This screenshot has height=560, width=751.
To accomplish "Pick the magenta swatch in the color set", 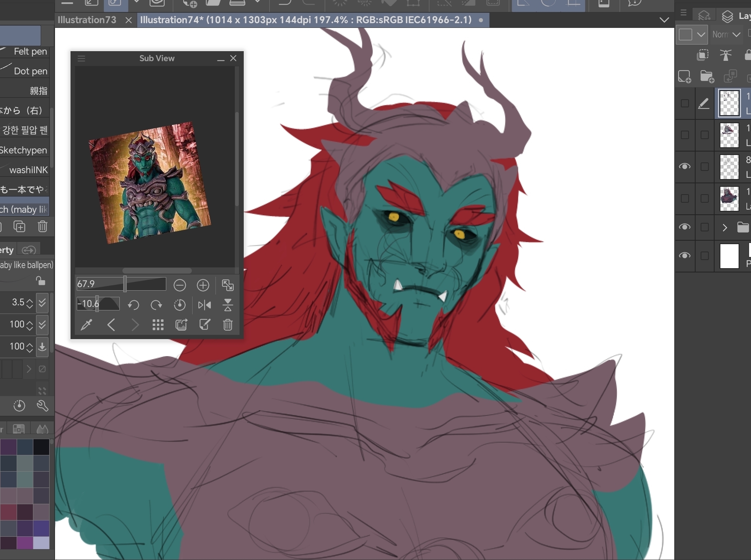I will [x=25, y=542].
